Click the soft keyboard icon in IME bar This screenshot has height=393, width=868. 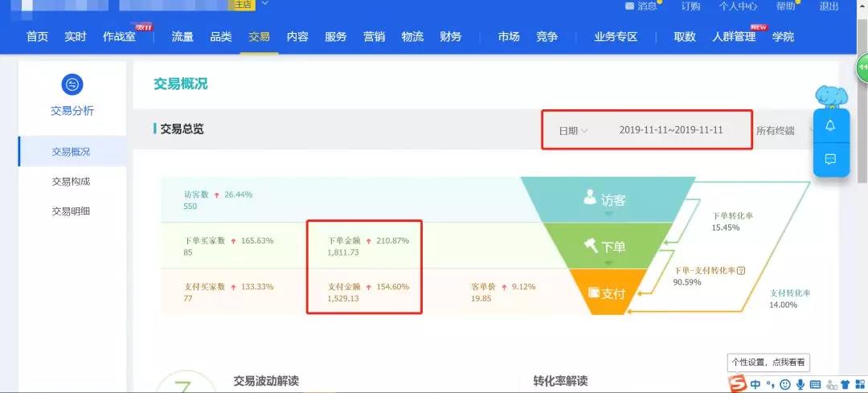click(816, 384)
